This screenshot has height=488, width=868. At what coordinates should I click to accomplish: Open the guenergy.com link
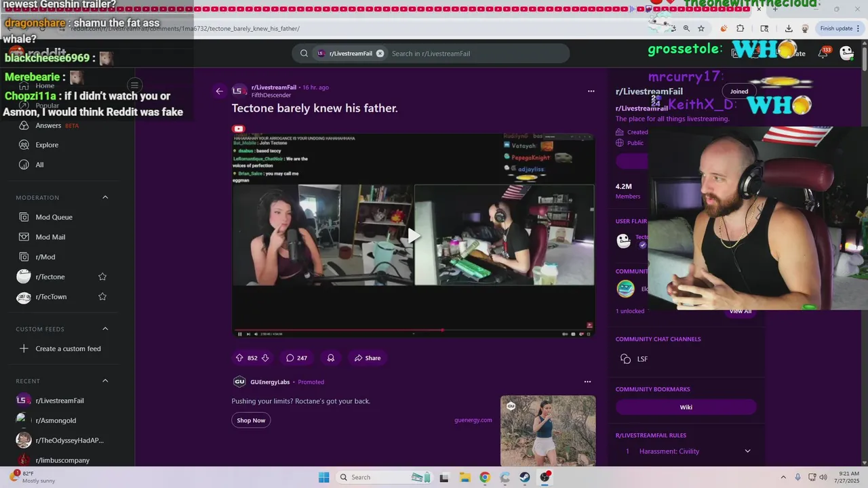(473, 420)
